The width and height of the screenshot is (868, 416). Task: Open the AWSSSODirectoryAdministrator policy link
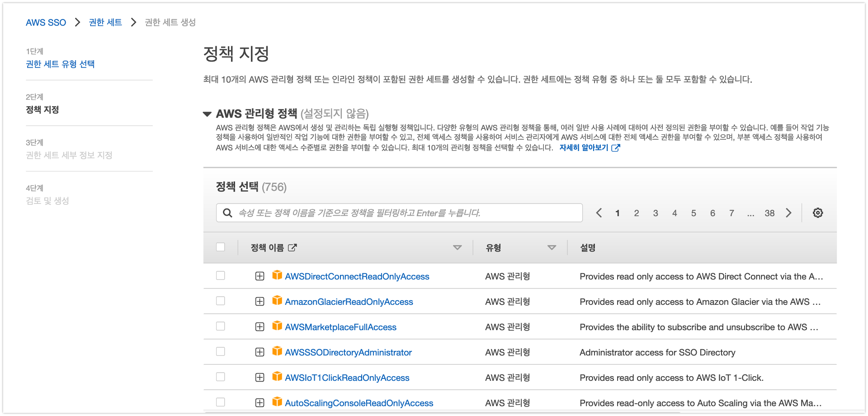(348, 352)
